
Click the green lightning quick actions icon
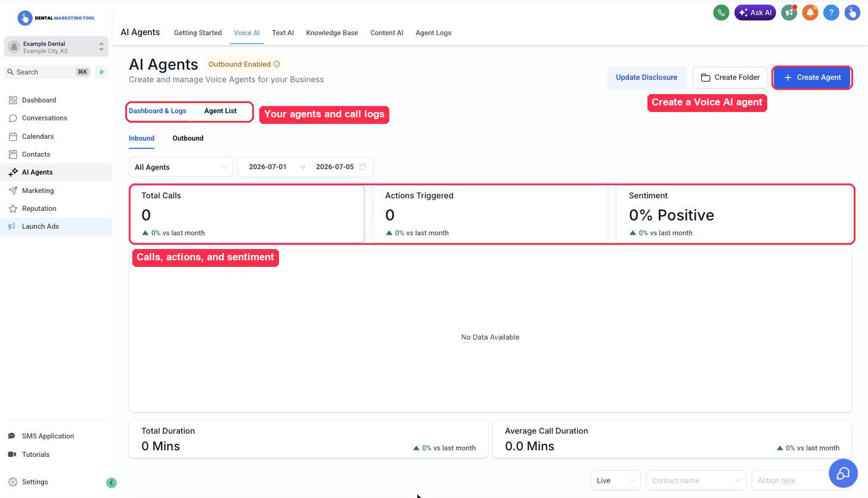click(x=101, y=72)
